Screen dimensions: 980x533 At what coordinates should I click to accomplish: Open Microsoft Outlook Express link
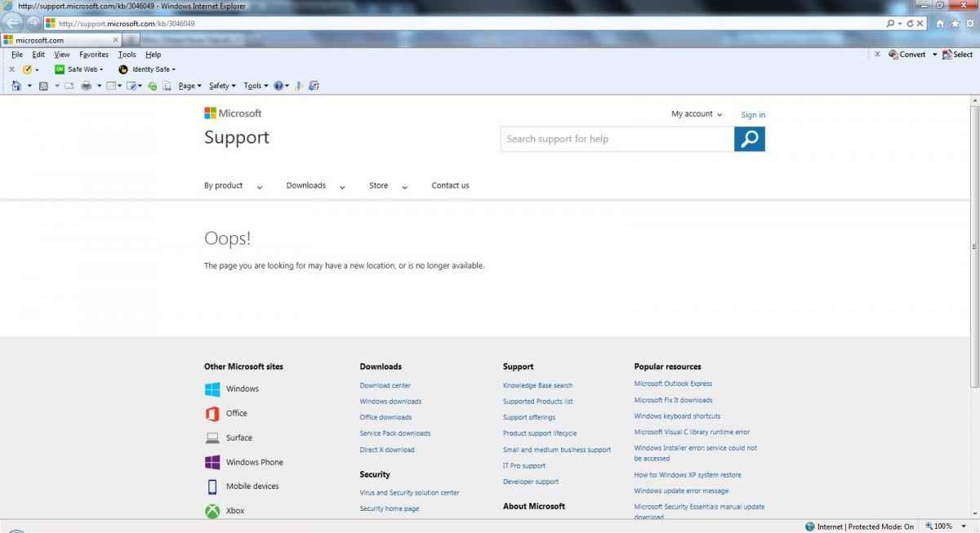click(673, 384)
